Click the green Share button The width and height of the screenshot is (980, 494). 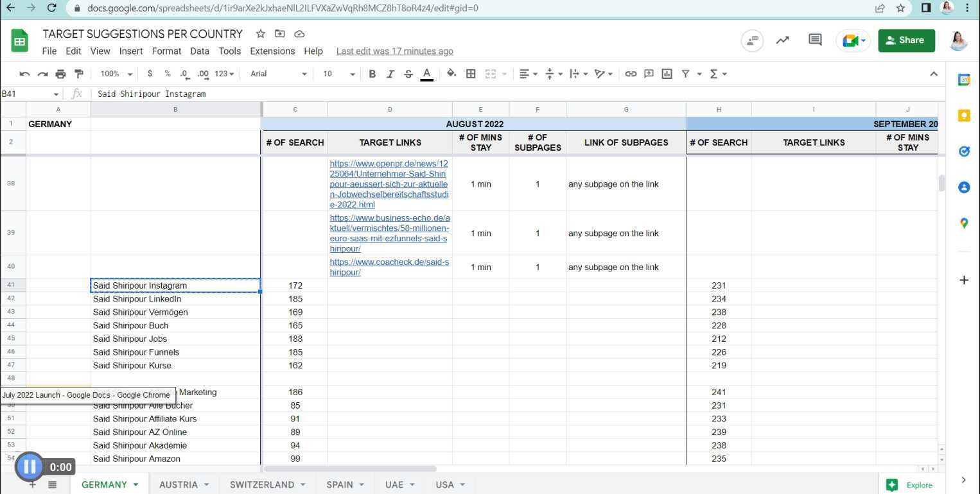906,40
